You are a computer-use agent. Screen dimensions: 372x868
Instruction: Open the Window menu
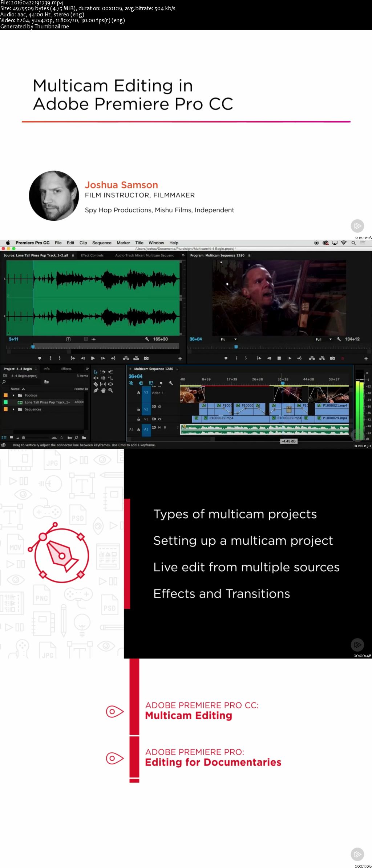[156, 243]
